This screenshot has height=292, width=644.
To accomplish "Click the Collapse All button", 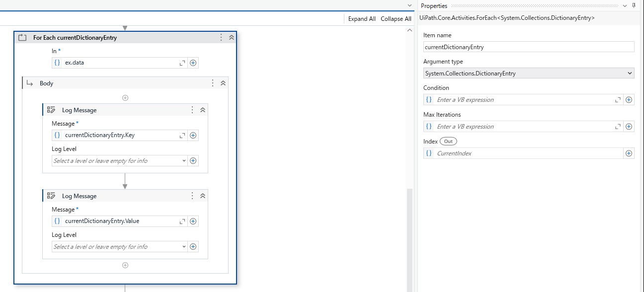I will pyautogui.click(x=396, y=18).
